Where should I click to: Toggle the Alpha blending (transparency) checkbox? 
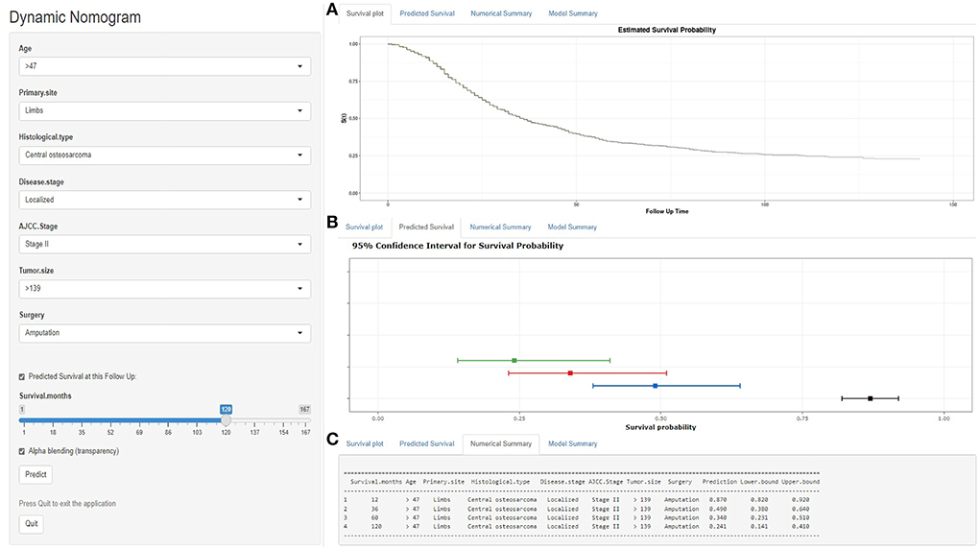coord(22,451)
